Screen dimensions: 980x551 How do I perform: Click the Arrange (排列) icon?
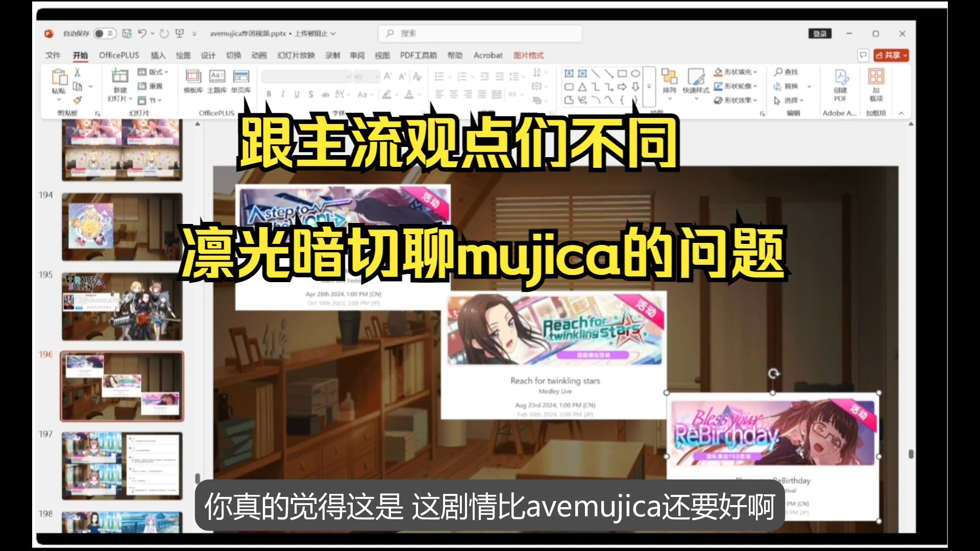click(x=669, y=77)
